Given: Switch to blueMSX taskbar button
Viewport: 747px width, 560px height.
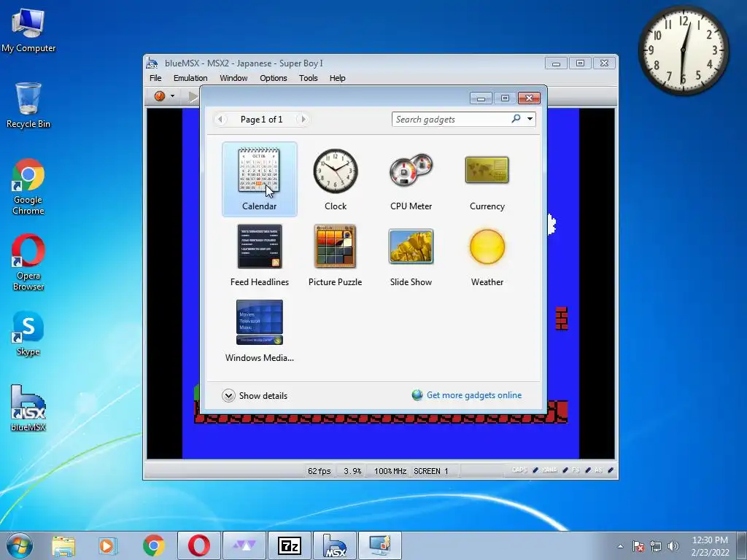Looking at the screenshot, I should 334,545.
